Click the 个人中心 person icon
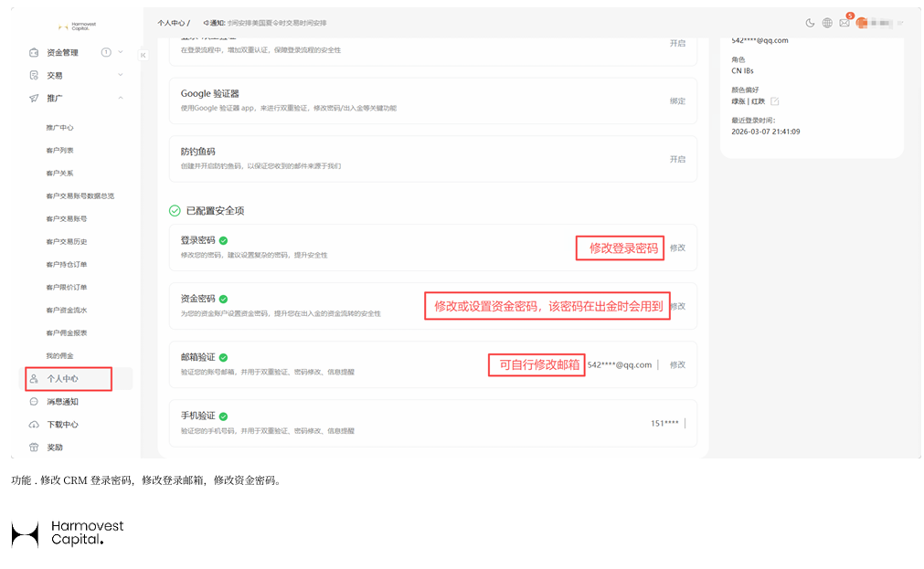924x569 pixels. [34, 379]
